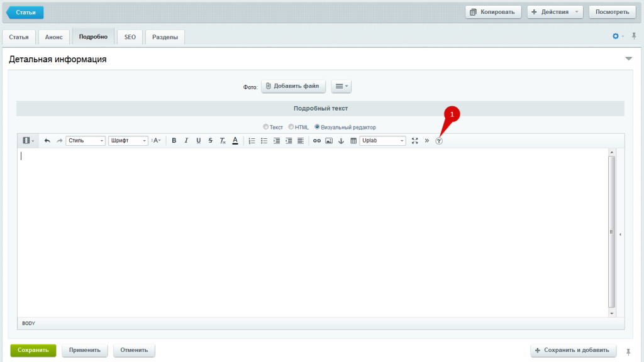Open the Стиль dropdown

tap(86, 141)
